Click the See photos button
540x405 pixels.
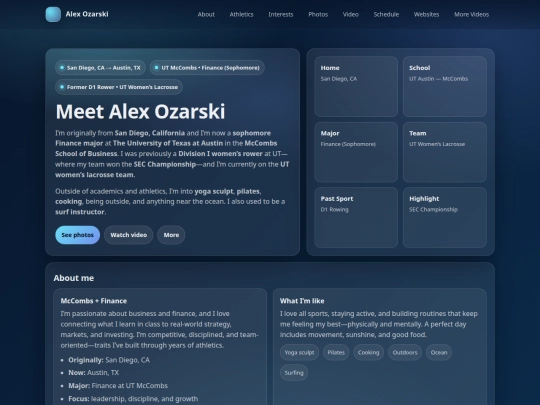tap(77, 235)
